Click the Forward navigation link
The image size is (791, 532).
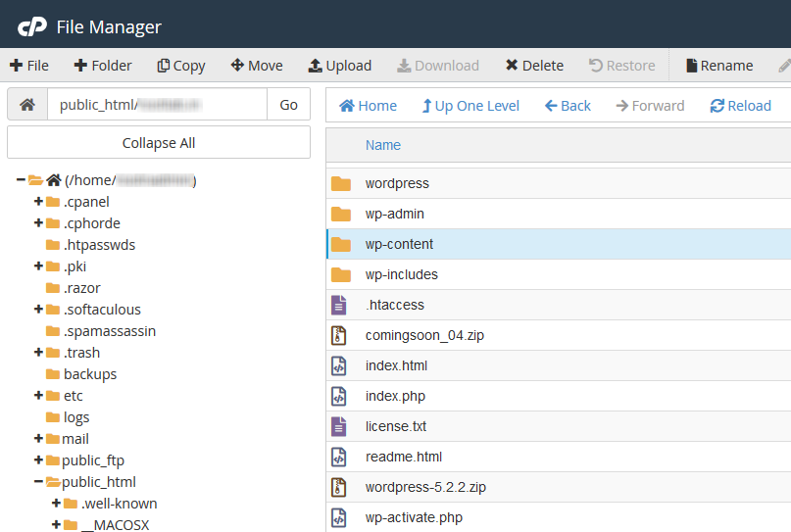(650, 106)
